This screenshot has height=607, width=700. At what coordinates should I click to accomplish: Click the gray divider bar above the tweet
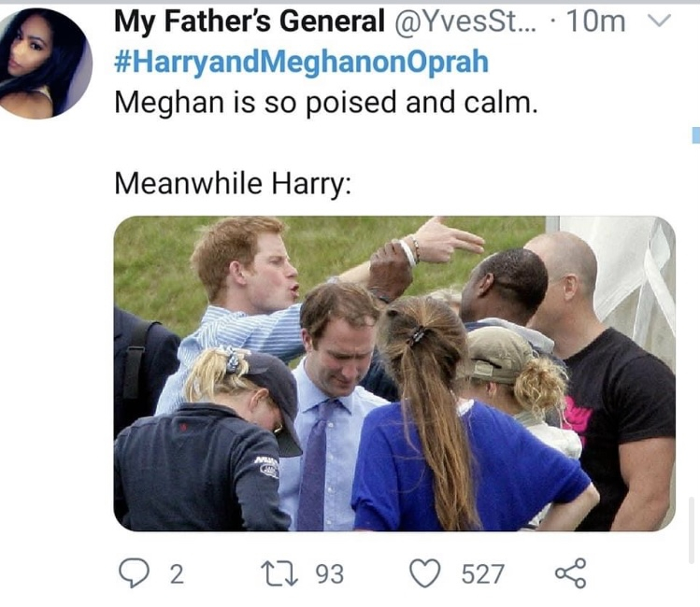click(x=350, y=2)
